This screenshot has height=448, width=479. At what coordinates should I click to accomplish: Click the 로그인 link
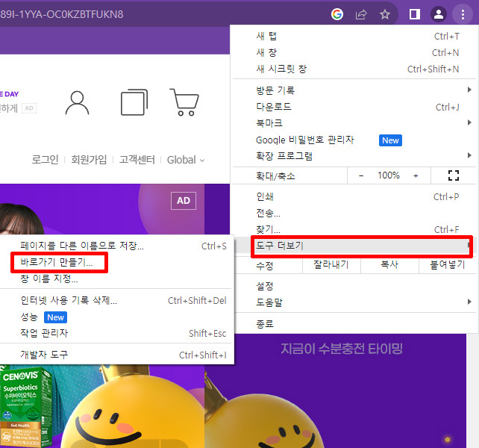coord(46,160)
